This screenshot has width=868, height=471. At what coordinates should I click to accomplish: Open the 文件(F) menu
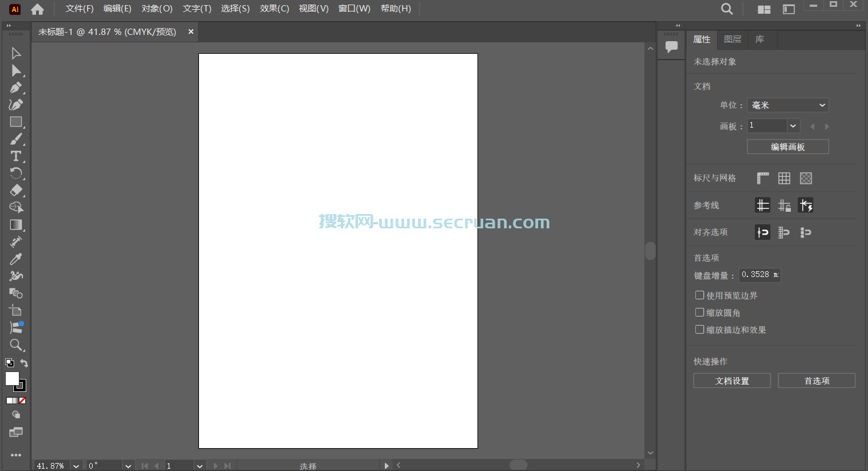(x=79, y=9)
